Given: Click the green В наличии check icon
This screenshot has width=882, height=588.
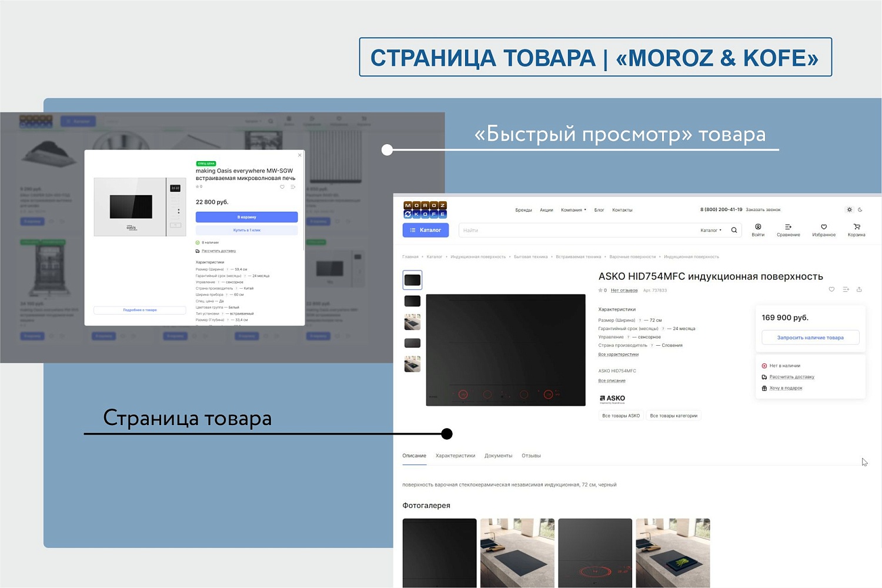Looking at the screenshot, I should (198, 242).
